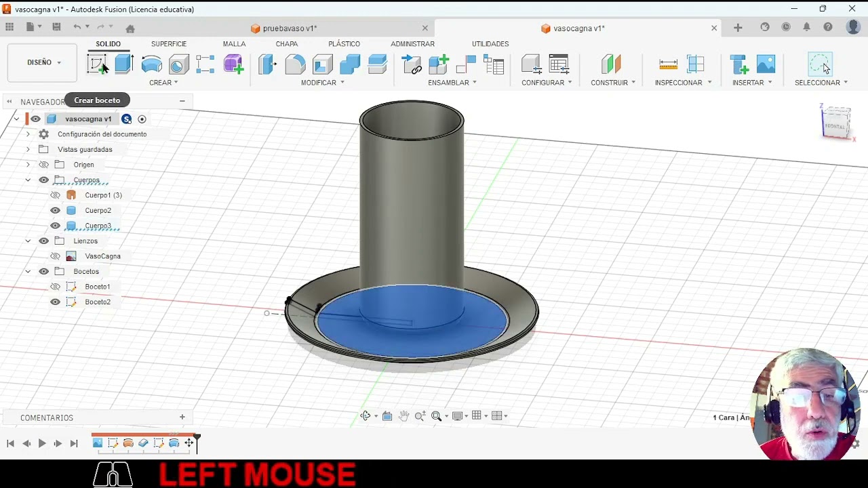
Task: Toggle visibility of vasocagna v1 root component
Action: (x=35, y=119)
